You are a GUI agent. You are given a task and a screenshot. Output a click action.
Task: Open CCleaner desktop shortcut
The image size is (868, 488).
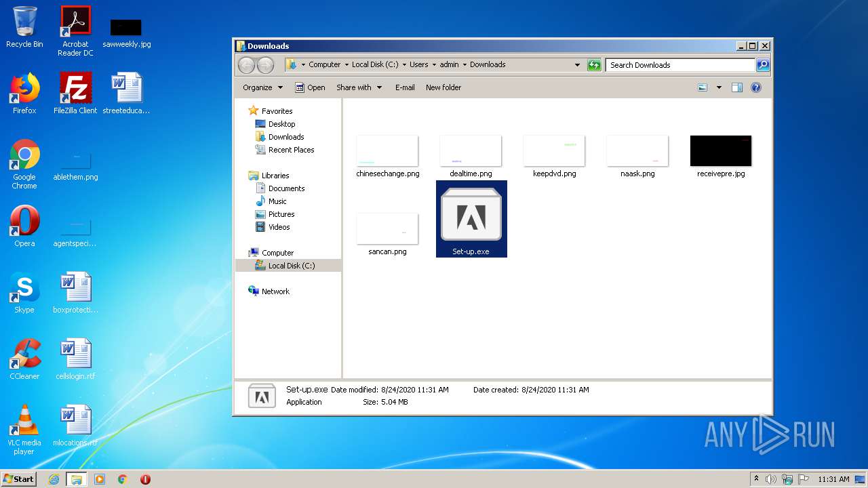click(x=24, y=359)
